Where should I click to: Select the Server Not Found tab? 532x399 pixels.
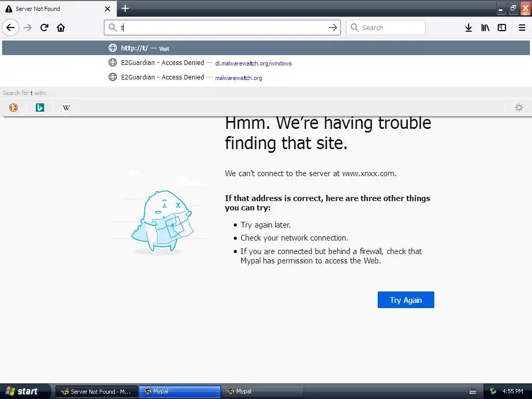pyautogui.click(x=58, y=8)
